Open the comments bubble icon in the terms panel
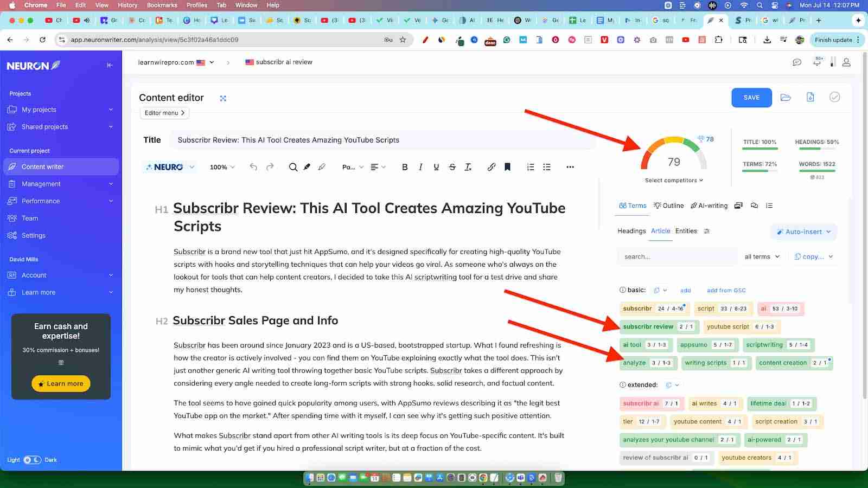Image resolution: width=868 pixels, height=488 pixels. pyautogui.click(x=754, y=206)
